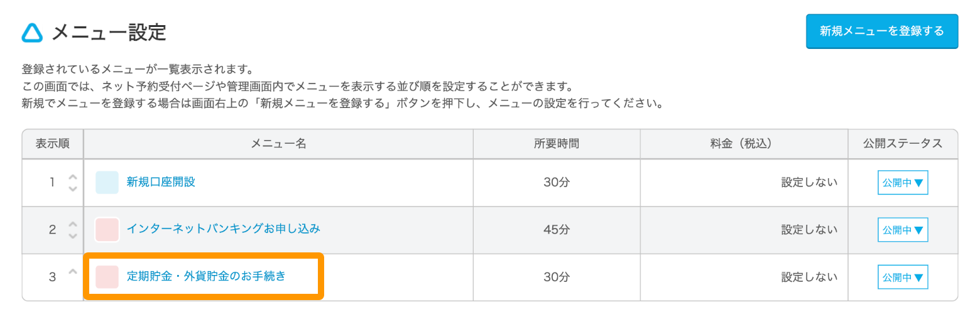Click the 表示順 column header
This screenshot has height=334, width=980.
[53, 144]
